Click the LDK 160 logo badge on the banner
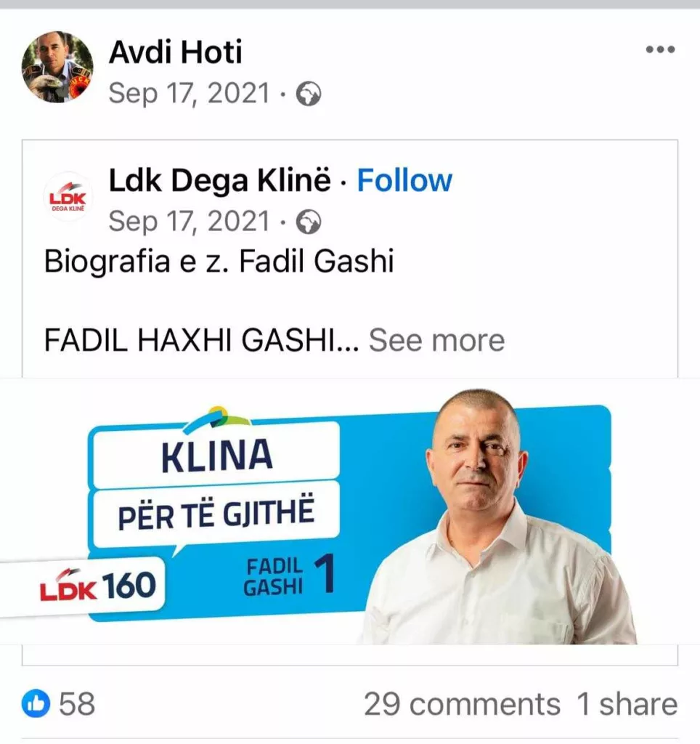 pyautogui.click(x=98, y=586)
